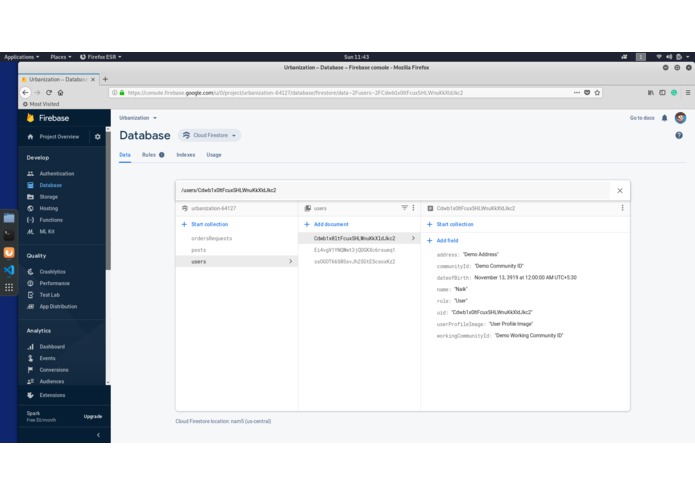
Task: Click the help question mark icon
Action: (x=679, y=136)
